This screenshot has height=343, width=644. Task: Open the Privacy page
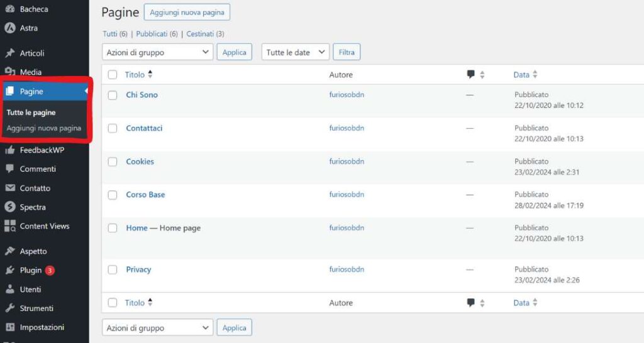pyautogui.click(x=138, y=269)
